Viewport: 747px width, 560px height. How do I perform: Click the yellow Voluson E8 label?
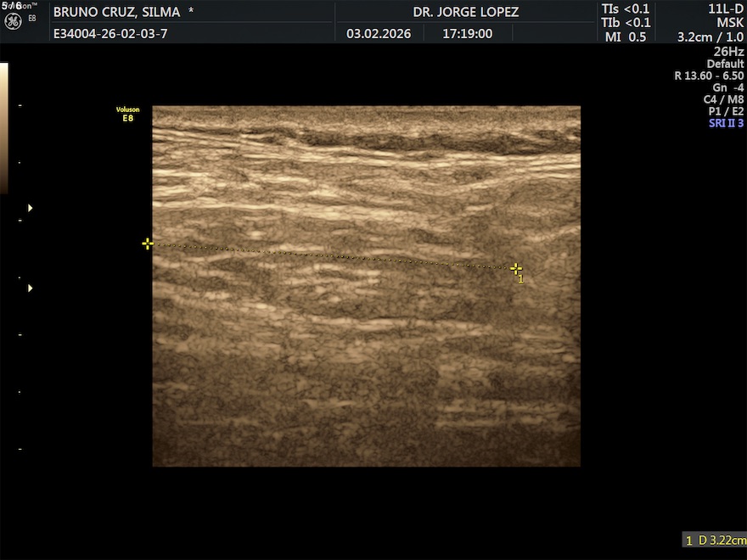point(127,114)
